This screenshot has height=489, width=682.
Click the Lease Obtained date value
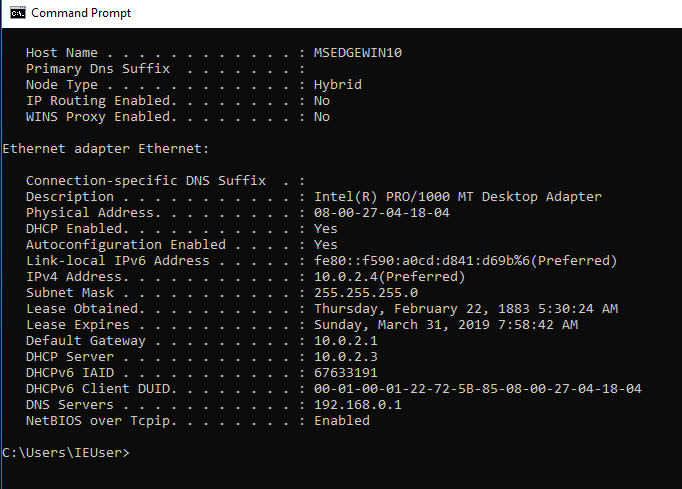pyautogui.click(x=466, y=309)
